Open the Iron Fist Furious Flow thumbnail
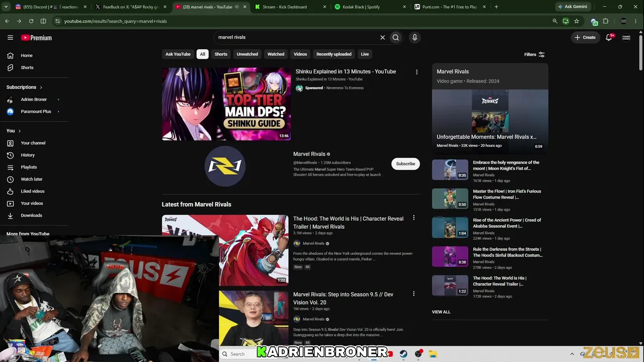The width and height of the screenshot is (644, 362). tap(450, 199)
